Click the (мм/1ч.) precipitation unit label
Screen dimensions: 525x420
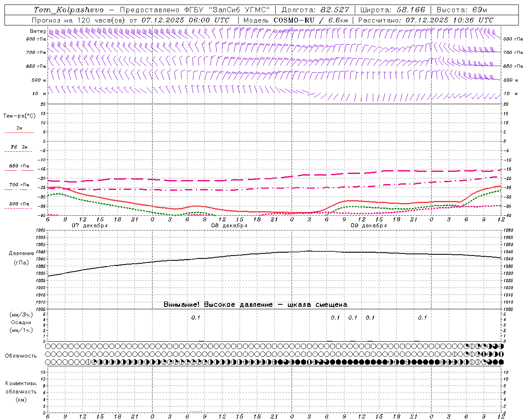[21, 330]
